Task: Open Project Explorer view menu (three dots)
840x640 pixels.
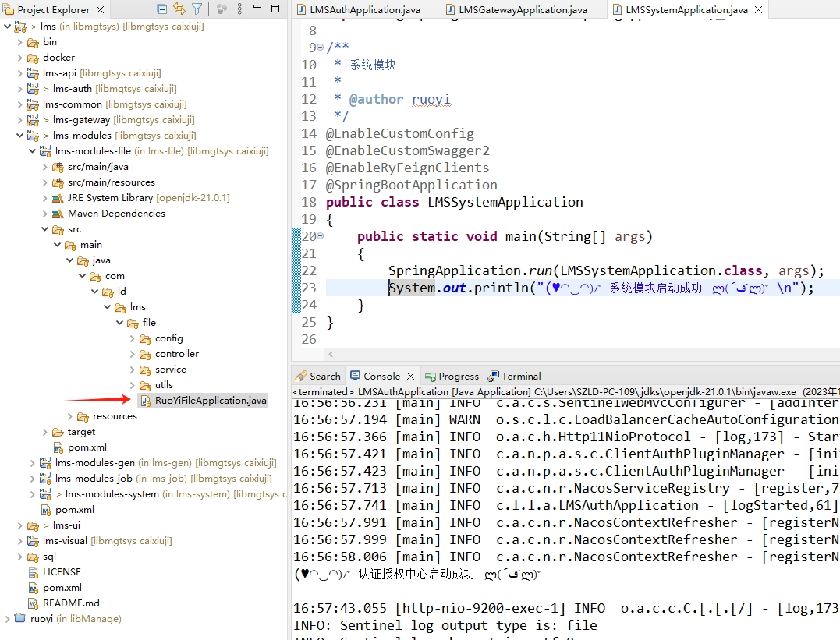Action: 239,9
